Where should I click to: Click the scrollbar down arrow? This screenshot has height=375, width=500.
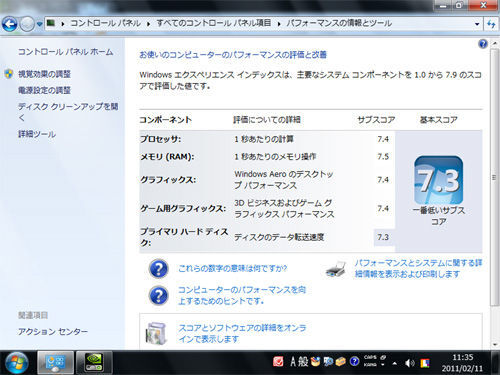[x=494, y=345]
